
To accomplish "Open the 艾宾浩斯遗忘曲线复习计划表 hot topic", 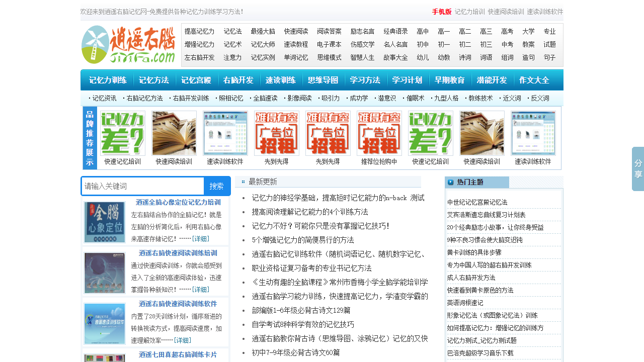I will pos(486,215).
